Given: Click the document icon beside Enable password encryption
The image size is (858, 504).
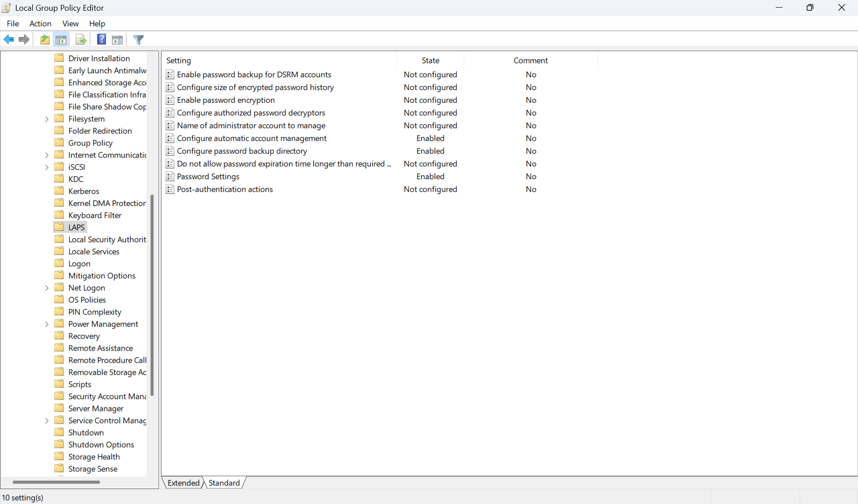Looking at the screenshot, I should point(170,100).
